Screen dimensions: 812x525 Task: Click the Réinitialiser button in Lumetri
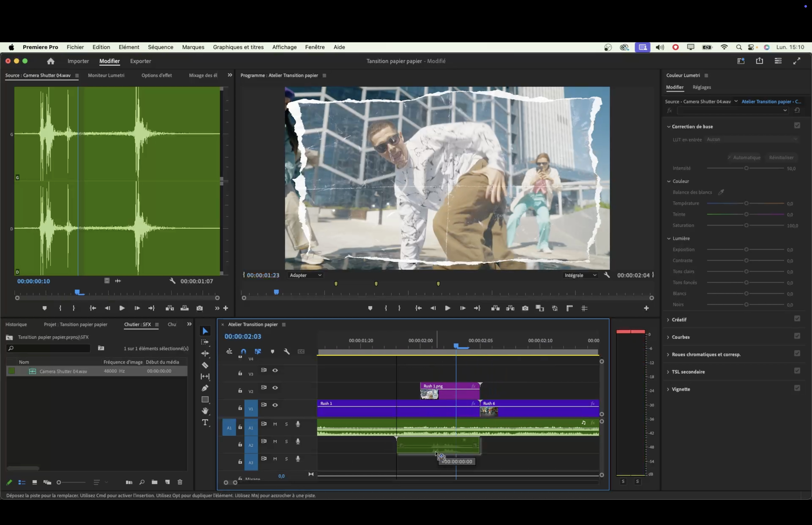tap(781, 157)
